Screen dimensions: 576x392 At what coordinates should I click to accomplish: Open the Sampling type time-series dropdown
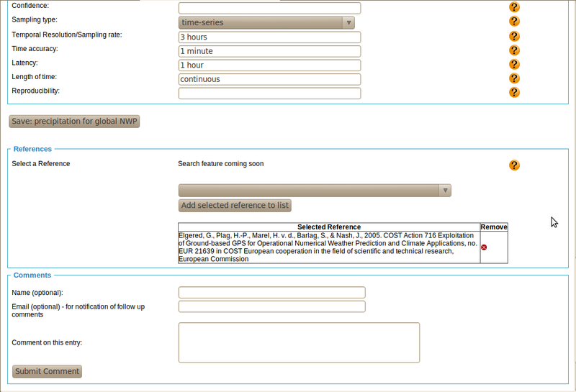tap(266, 22)
